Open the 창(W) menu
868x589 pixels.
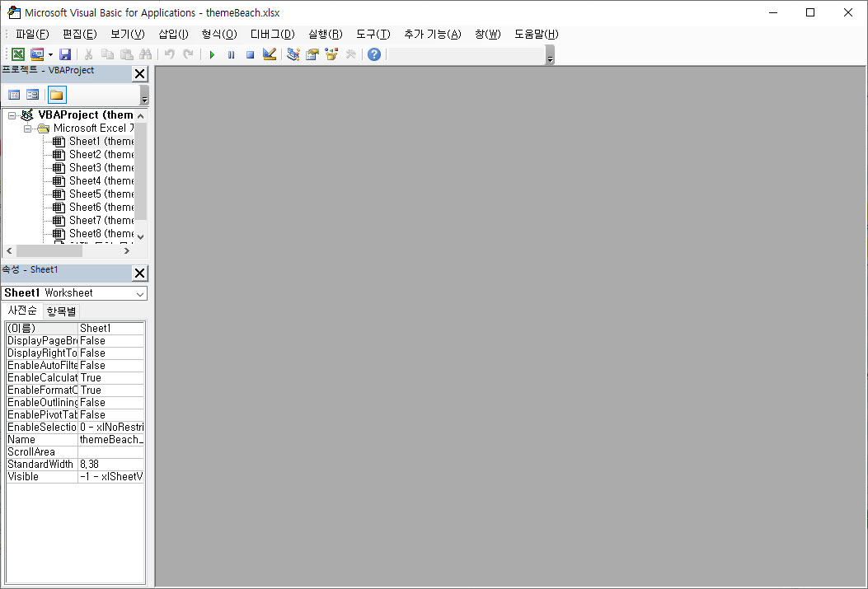tap(488, 35)
